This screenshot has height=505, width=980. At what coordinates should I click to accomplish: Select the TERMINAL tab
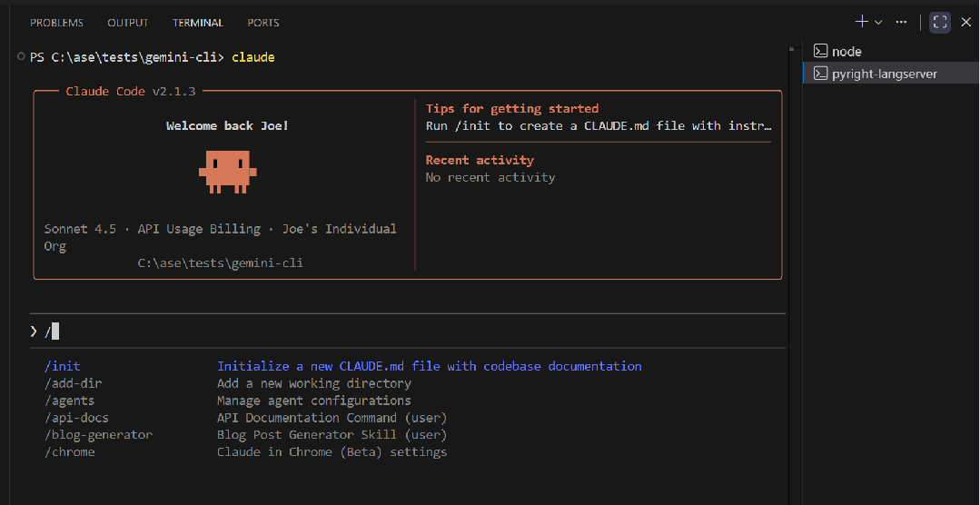pos(199,23)
